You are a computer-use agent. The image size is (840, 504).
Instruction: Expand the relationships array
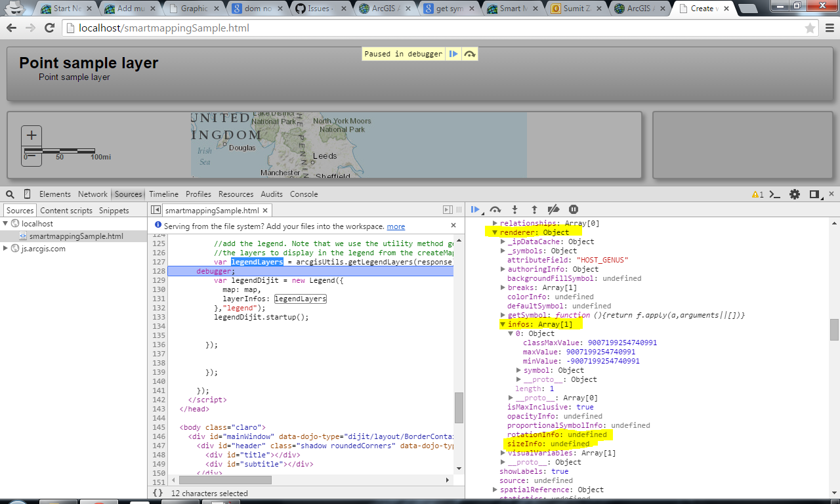[495, 223]
